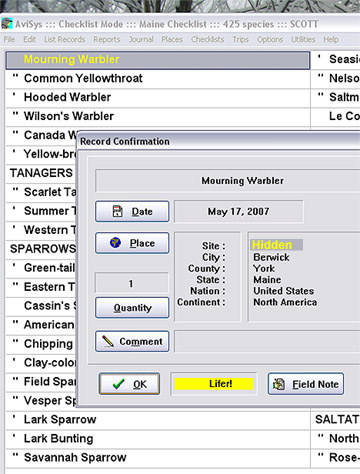Select Lark Bunting in the checklist
This screenshot has width=360, height=474.
tap(158, 439)
